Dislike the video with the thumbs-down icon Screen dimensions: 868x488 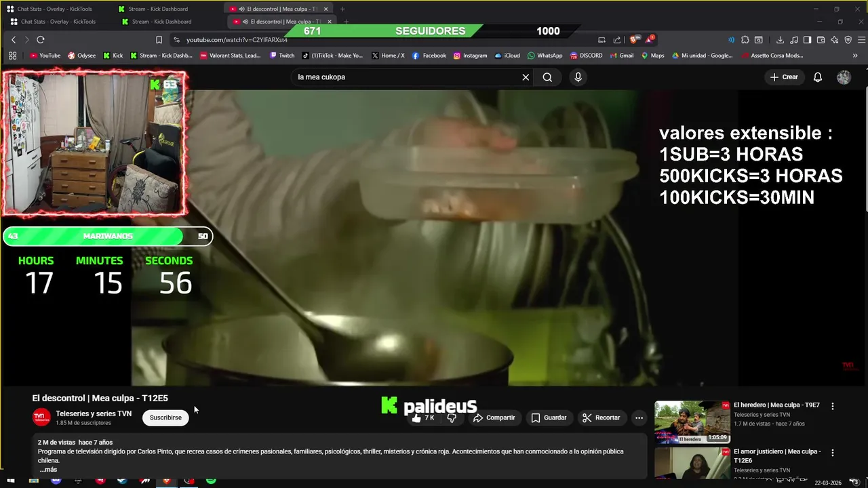coord(452,418)
